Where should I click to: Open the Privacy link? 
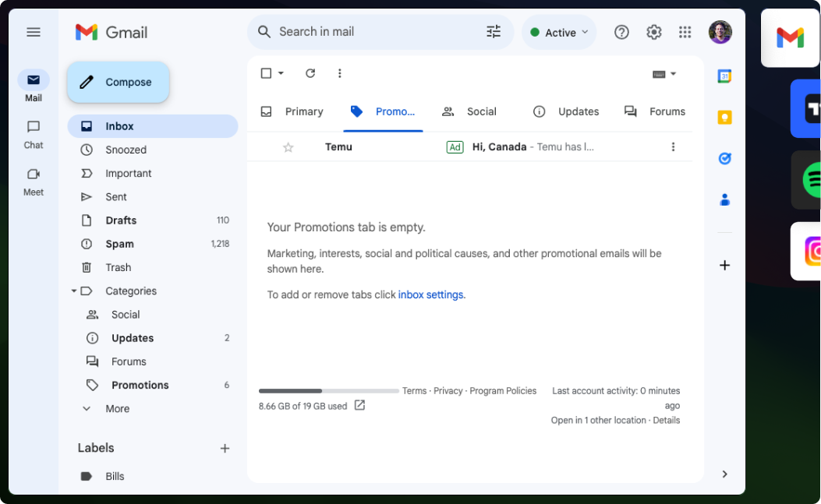pyautogui.click(x=448, y=391)
